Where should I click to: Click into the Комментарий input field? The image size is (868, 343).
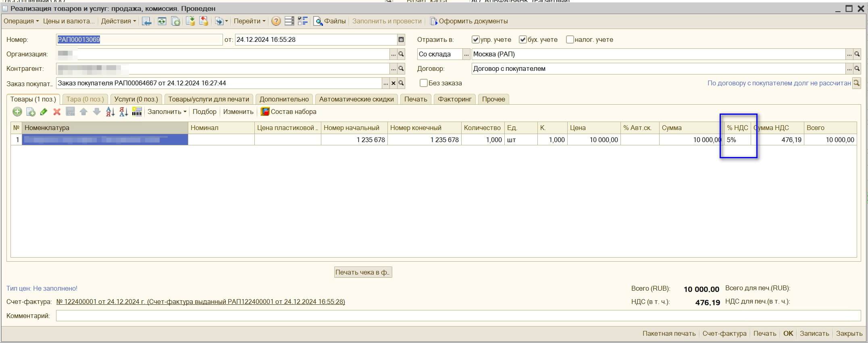(458, 316)
